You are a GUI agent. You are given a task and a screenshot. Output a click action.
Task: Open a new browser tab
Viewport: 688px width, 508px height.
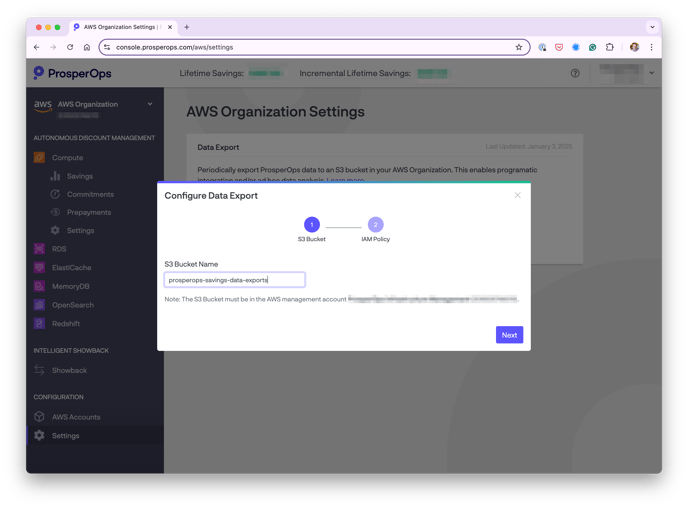pos(186,27)
